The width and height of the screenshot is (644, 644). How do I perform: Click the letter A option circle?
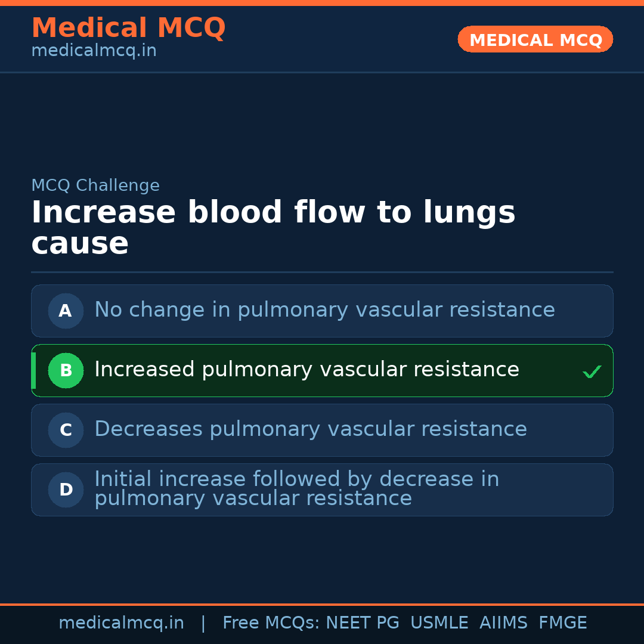(x=66, y=311)
